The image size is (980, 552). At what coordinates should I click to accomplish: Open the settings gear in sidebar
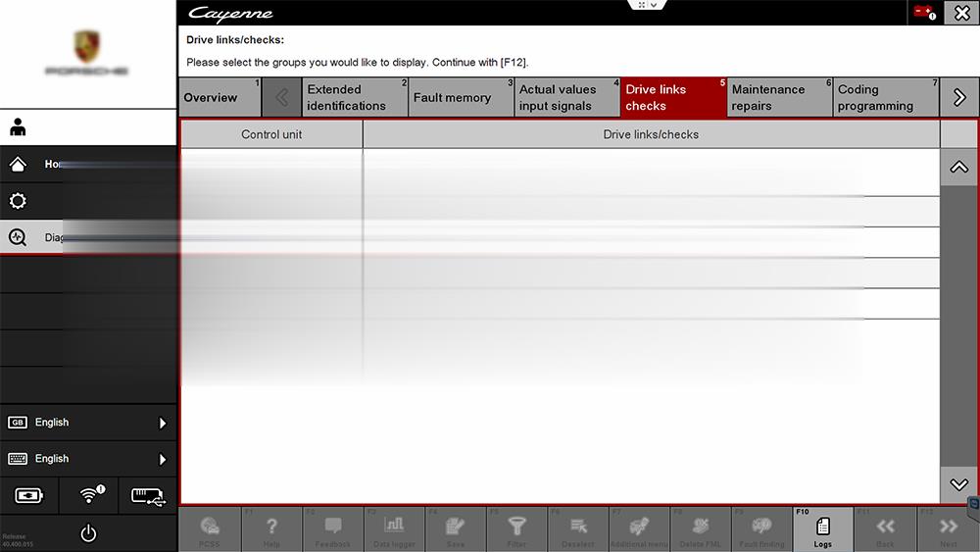(x=18, y=201)
